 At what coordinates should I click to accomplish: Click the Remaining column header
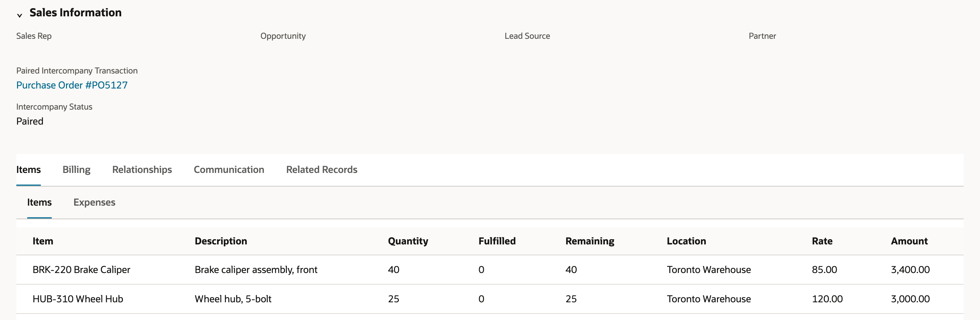coord(590,241)
